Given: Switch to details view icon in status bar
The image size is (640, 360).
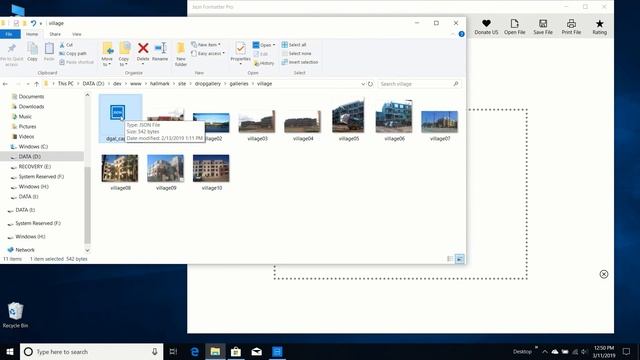Looking at the screenshot, I should (x=450, y=259).
